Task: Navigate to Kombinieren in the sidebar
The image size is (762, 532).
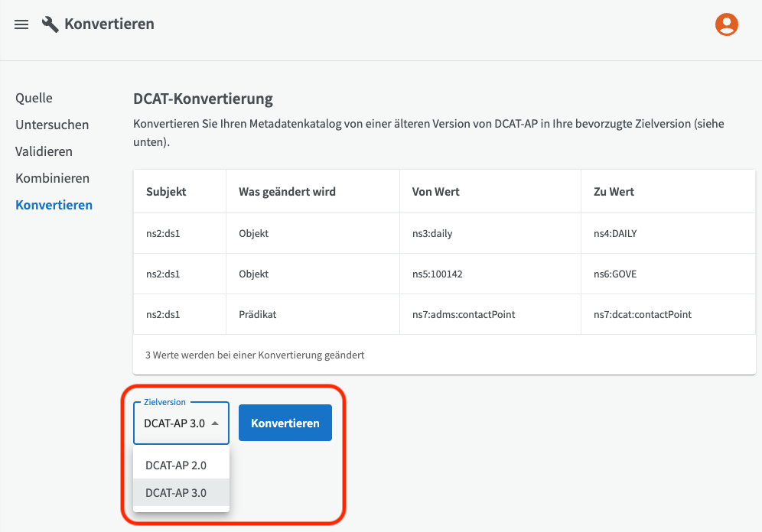Action: click(x=52, y=178)
